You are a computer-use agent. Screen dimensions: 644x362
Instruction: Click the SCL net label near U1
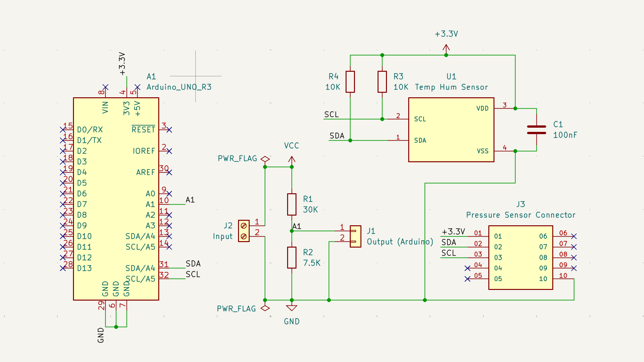coord(331,114)
